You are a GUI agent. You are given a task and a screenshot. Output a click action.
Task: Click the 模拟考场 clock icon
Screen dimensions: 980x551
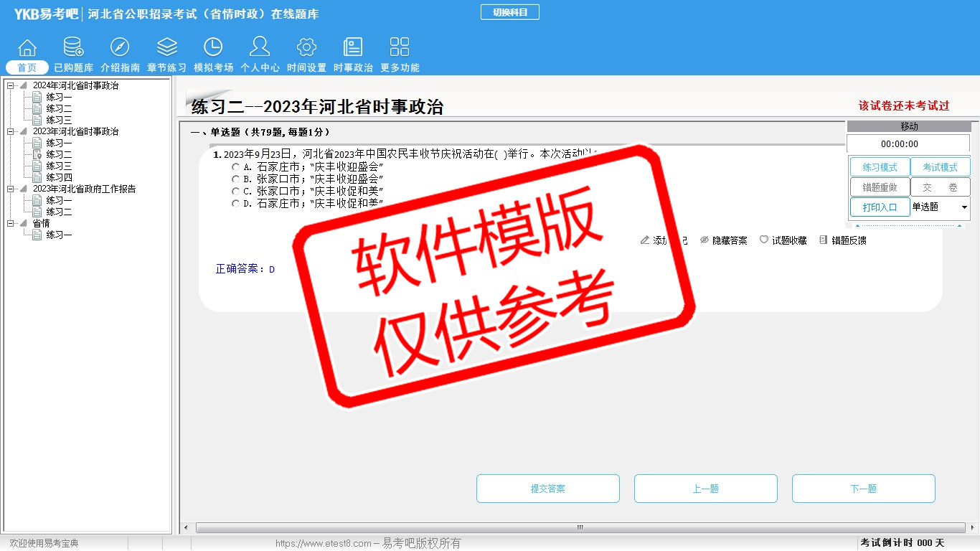tap(213, 47)
